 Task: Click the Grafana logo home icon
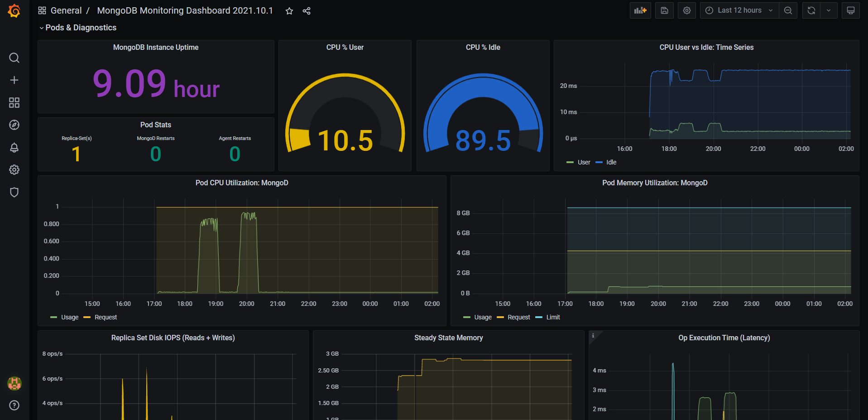pos(14,10)
